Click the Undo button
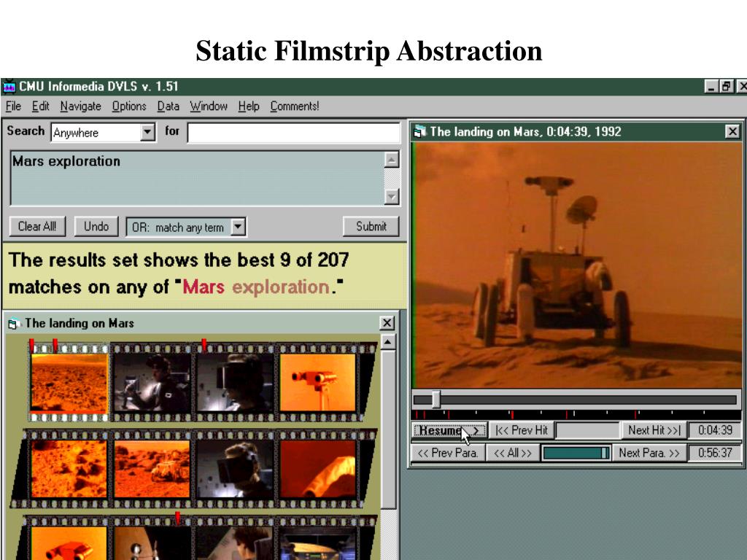The image size is (747, 560). pyautogui.click(x=96, y=226)
